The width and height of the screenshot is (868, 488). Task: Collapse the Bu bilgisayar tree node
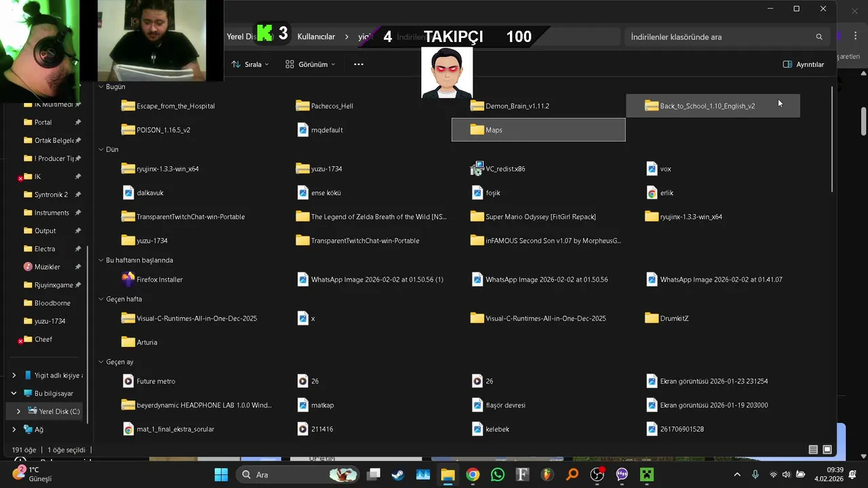click(x=14, y=393)
